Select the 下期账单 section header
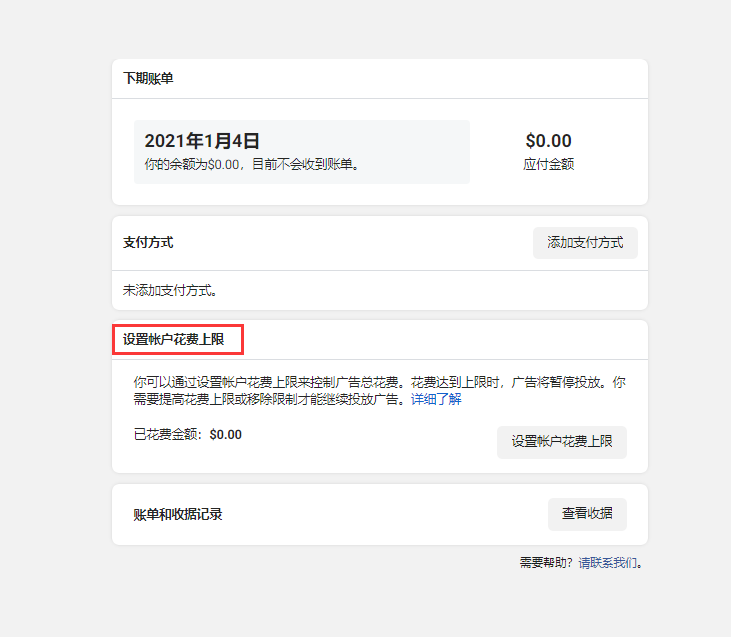Image resolution: width=731 pixels, height=637 pixels. [x=148, y=78]
